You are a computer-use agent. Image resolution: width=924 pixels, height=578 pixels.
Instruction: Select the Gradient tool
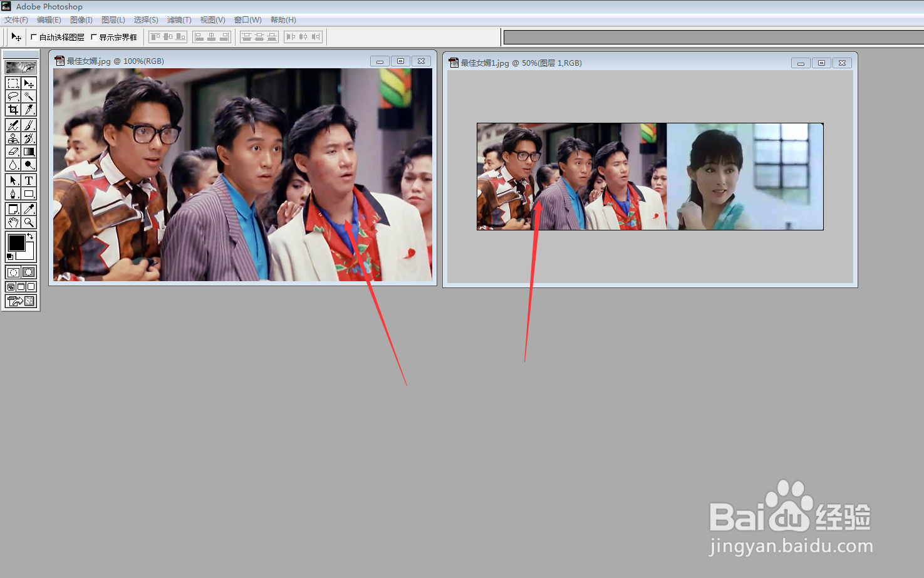click(29, 152)
